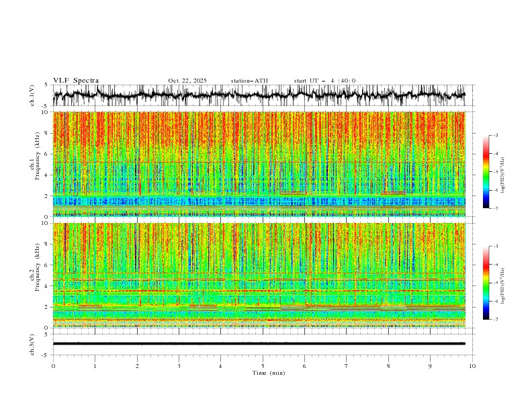Click the ch.1 spectrogram color scale bar

coord(486,172)
